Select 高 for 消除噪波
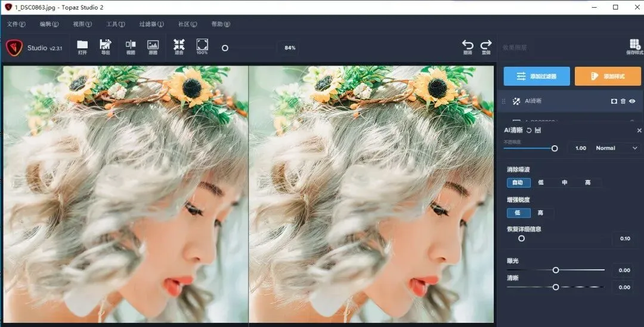 tap(588, 183)
